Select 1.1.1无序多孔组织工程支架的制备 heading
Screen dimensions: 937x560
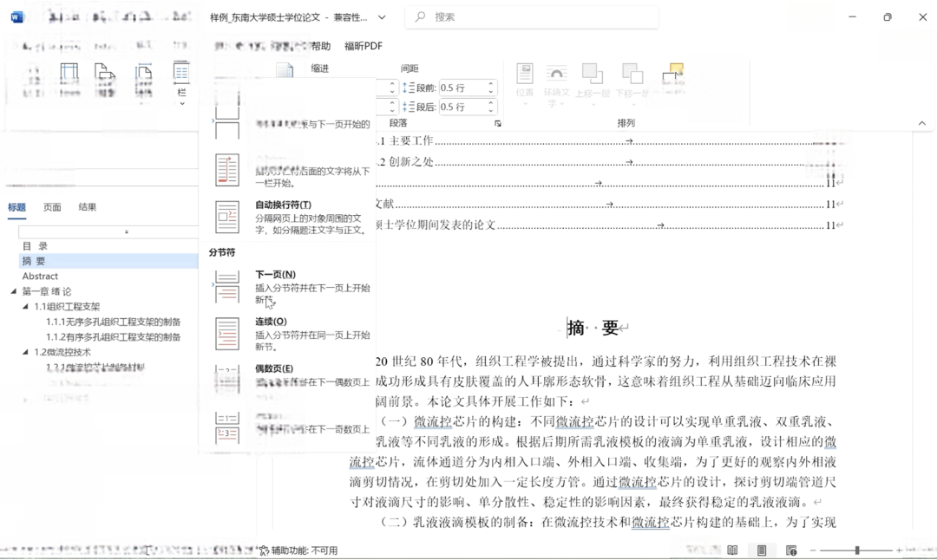click(x=114, y=322)
